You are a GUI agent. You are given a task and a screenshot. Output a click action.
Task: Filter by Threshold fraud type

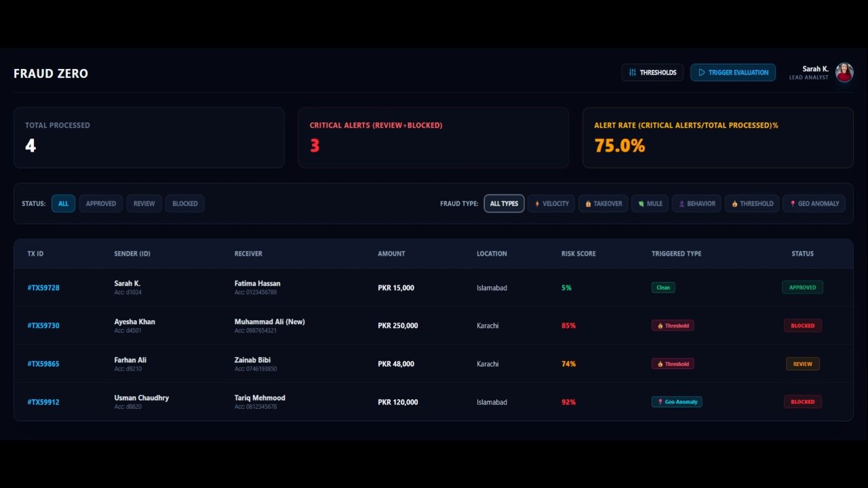[x=752, y=203]
